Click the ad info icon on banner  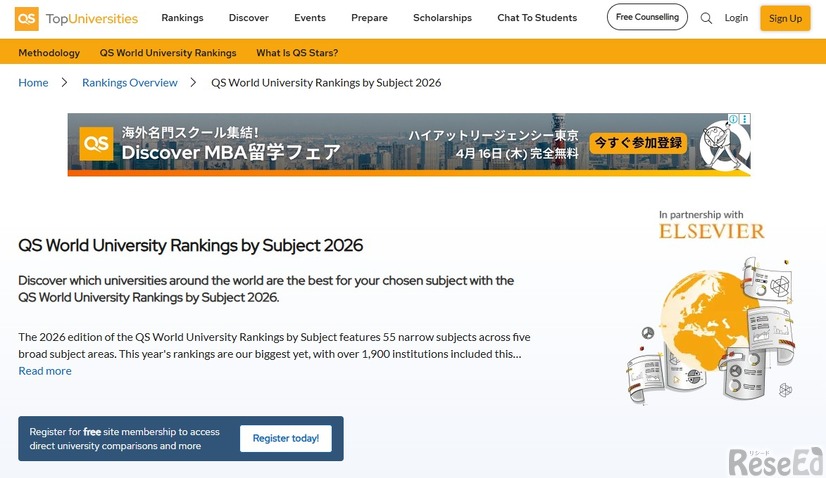(x=733, y=119)
